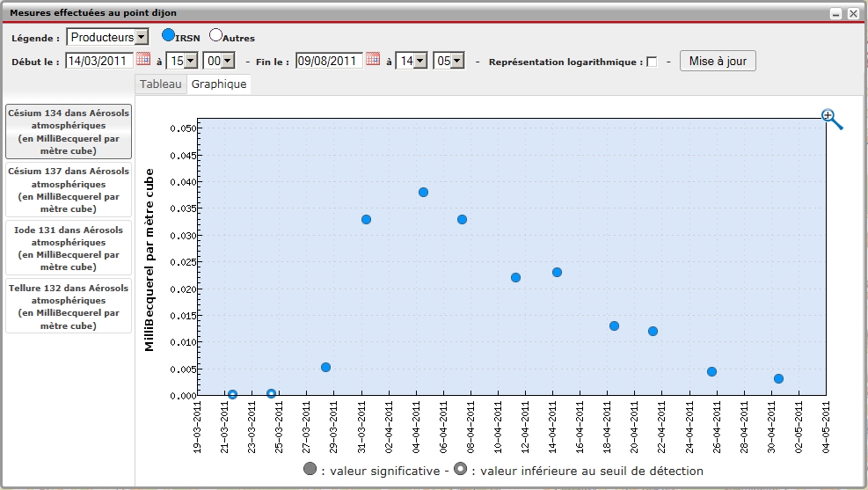Screen dimensions: 868x490
Task: Click the hollow seuil de détection legend marker
Action: (x=460, y=469)
